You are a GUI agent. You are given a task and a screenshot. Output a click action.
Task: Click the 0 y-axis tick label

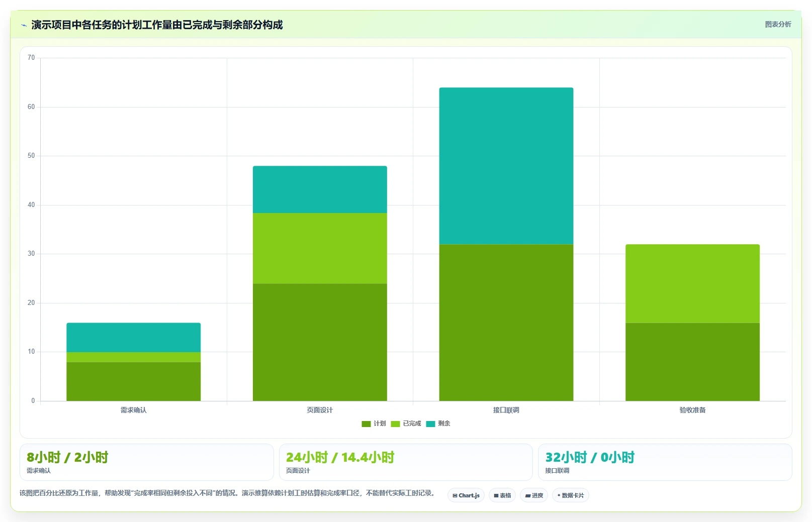point(33,401)
